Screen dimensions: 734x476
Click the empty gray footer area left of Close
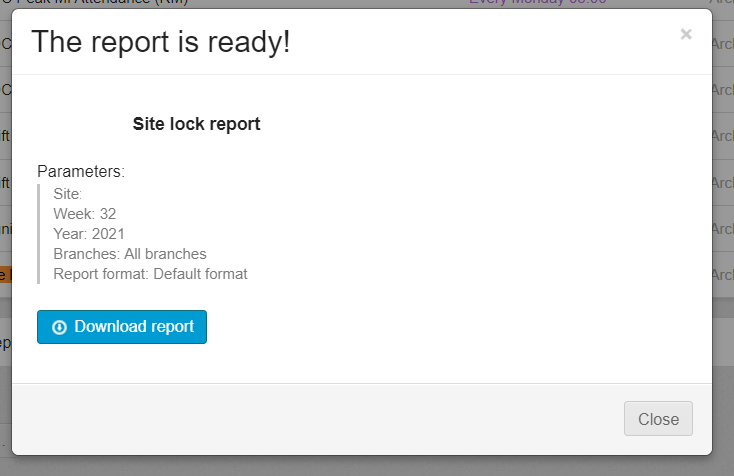[300, 419]
